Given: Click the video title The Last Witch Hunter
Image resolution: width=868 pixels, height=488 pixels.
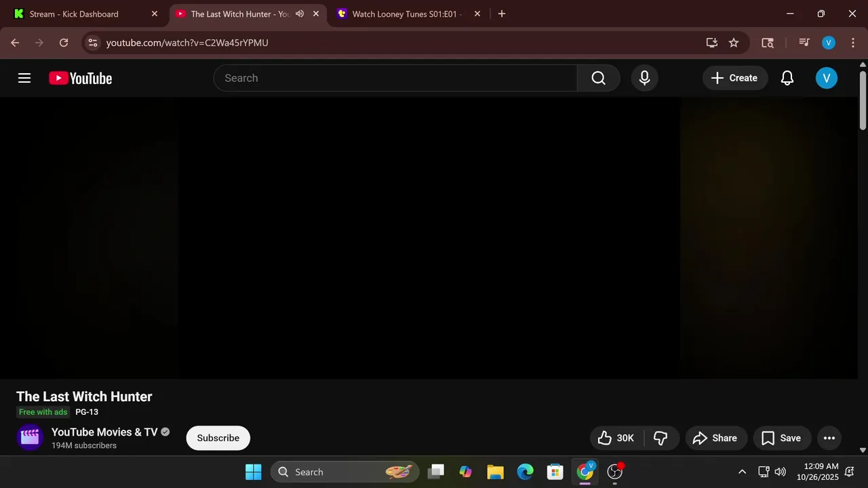Looking at the screenshot, I should pos(84,396).
